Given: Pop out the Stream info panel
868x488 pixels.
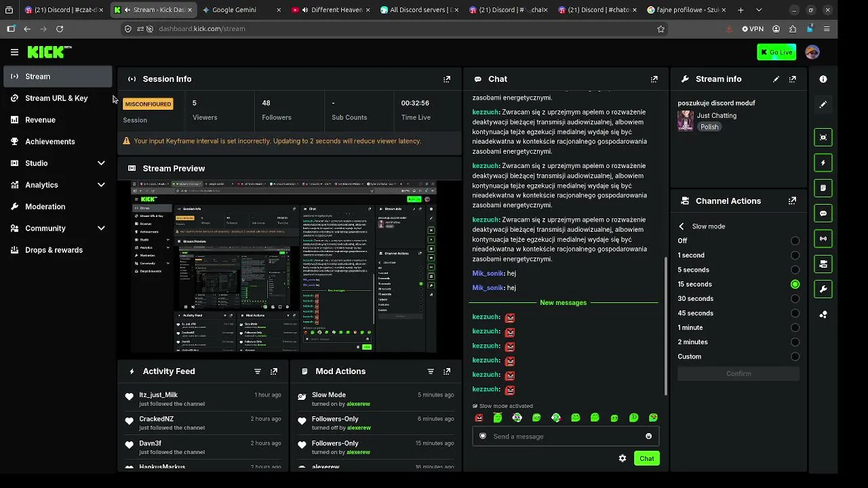Looking at the screenshot, I should (793, 79).
